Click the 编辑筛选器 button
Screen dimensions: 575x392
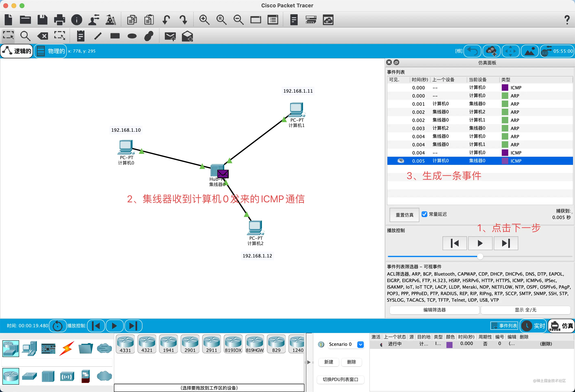434,310
